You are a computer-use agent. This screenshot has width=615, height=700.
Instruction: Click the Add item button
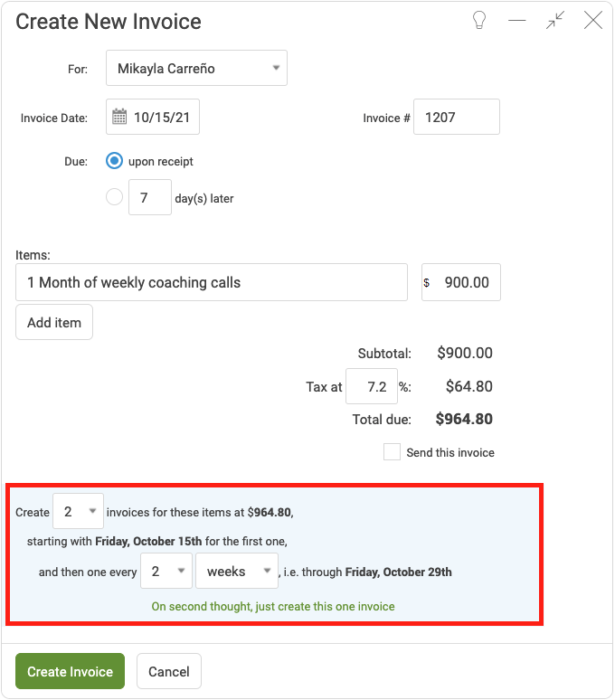tap(54, 322)
